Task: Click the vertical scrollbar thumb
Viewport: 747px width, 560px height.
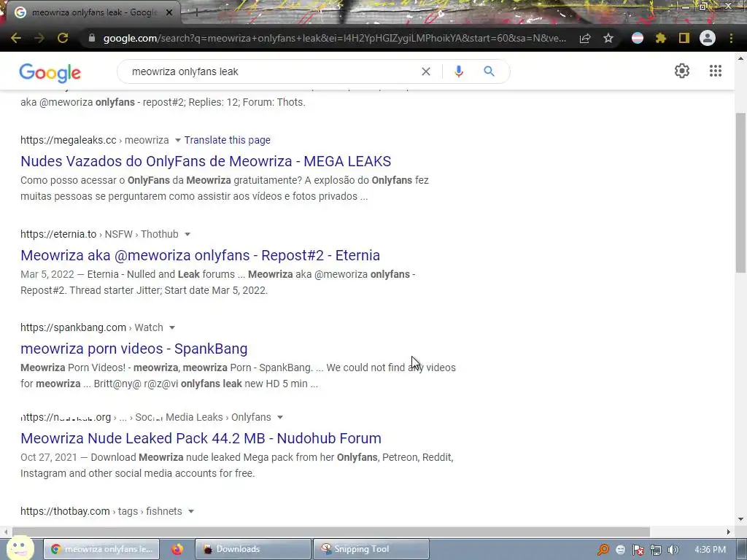Action: pos(741,192)
